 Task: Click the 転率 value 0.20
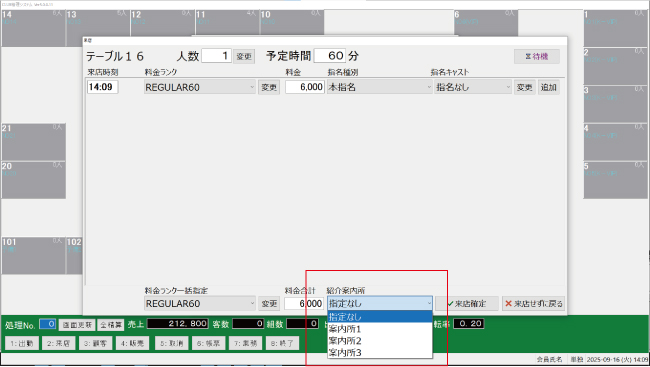point(469,323)
